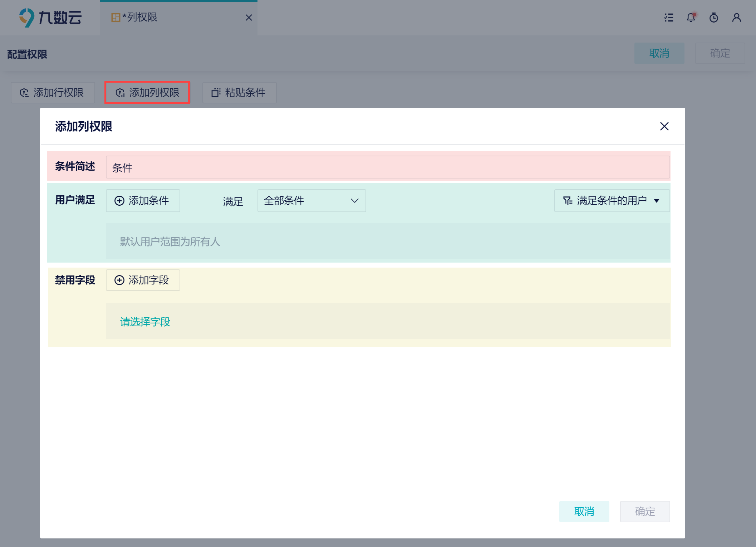Click the 添加条件 button
This screenshot has height=547, width=756.
pyautogui.click(x=143, y=201)
